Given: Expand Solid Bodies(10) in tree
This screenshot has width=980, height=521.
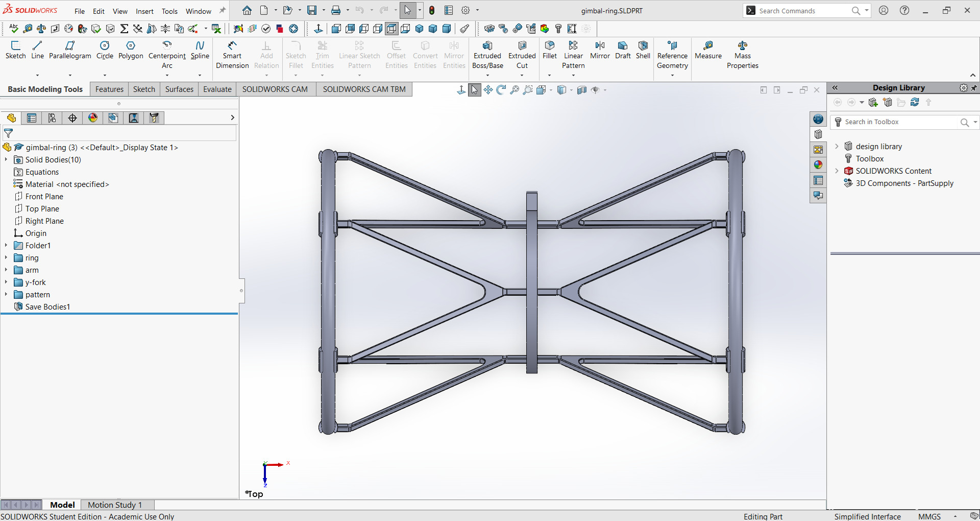Looking at the screenshot, I should click(6, 160).
